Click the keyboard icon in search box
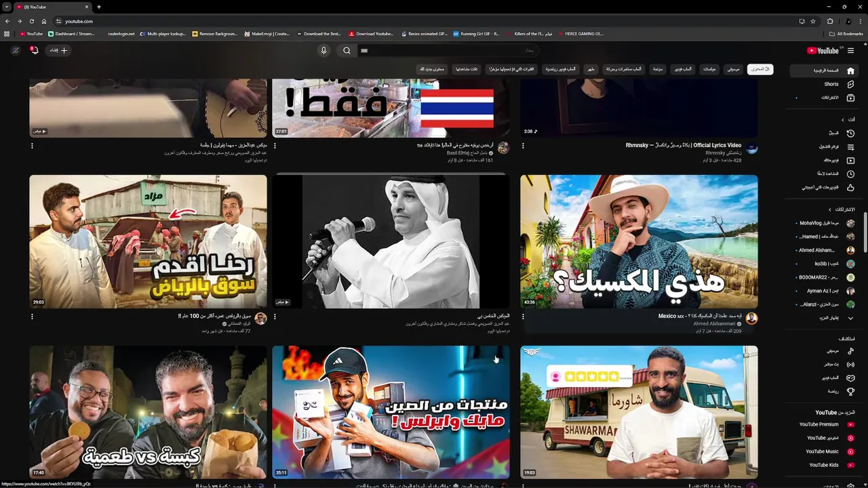Screen dimensions: 868x488 [x=364, y=50]
